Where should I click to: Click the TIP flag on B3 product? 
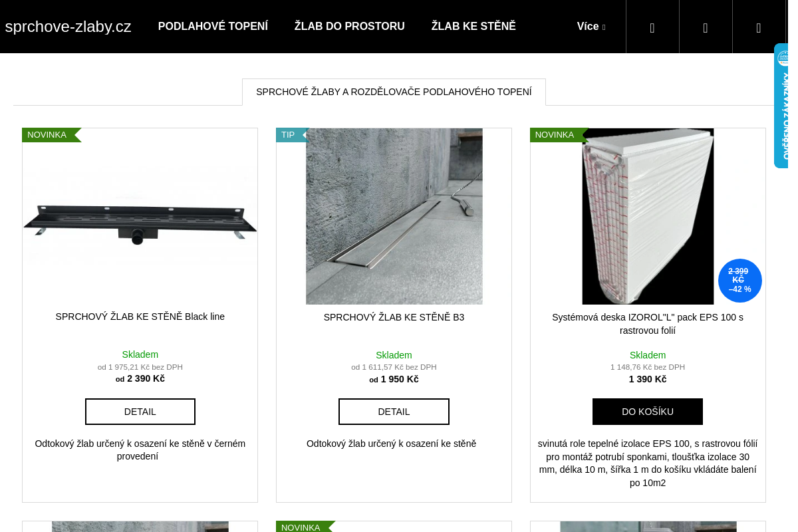291,135
